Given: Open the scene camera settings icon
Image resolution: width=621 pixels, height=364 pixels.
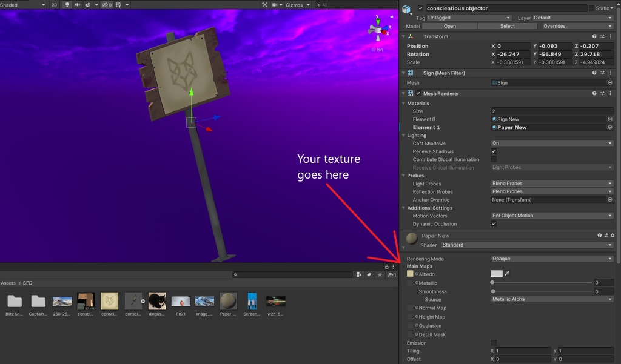Looking at the screenshot, I should [x=275, y=5].
